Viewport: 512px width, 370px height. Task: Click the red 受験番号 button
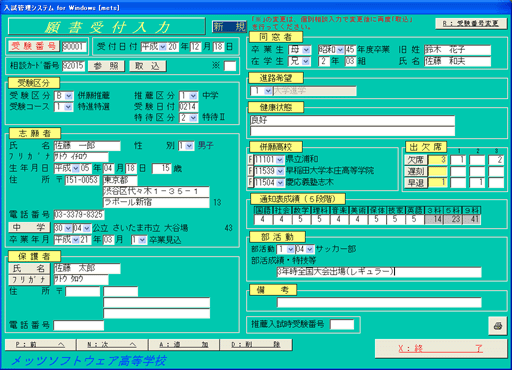(34, 46)
